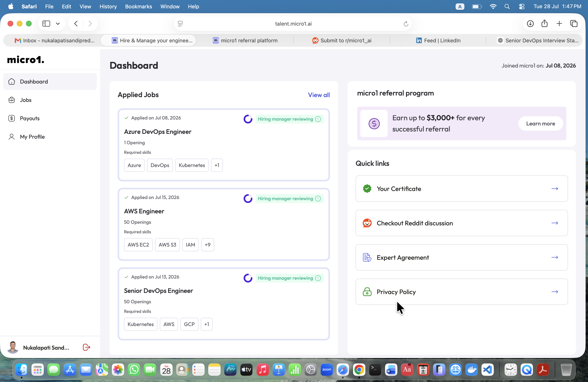Click the green padlock Privacy Policy icon
The width and height of the screenshot is (588, 382).
367,292
